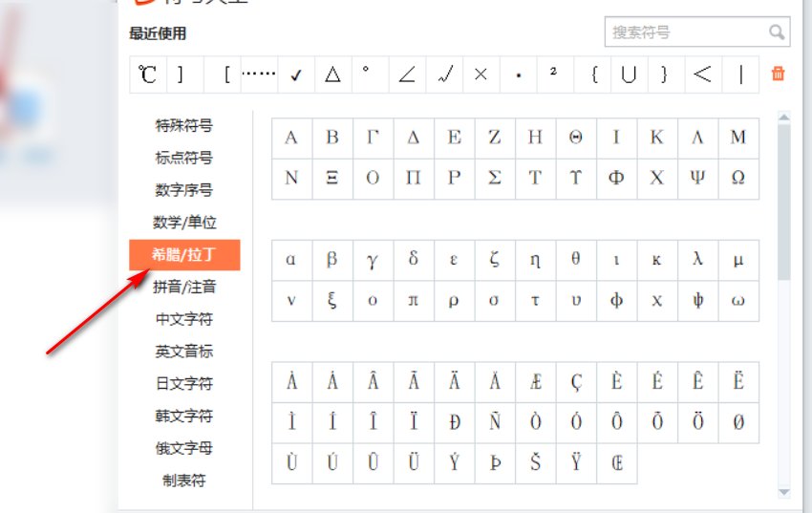The height and width of the screenshot is (513, 812).
Task: Open the 制表符 category
Action: pos(184,481)
